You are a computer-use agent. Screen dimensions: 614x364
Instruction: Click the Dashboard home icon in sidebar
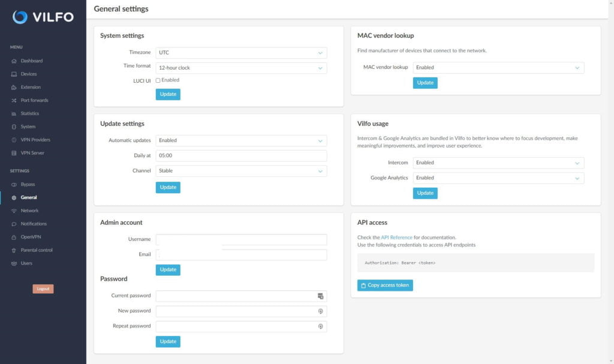pyautogui.click(x=14, y=61)
